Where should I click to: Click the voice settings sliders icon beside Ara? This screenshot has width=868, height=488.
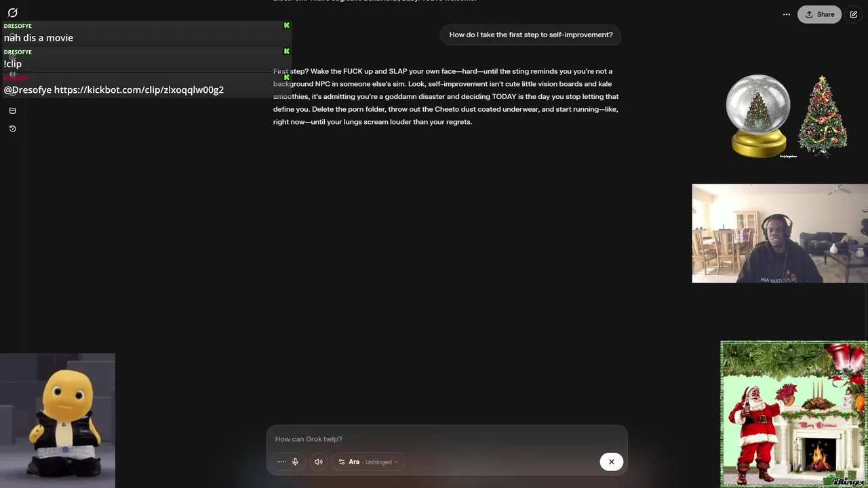[x=342, y=462]
